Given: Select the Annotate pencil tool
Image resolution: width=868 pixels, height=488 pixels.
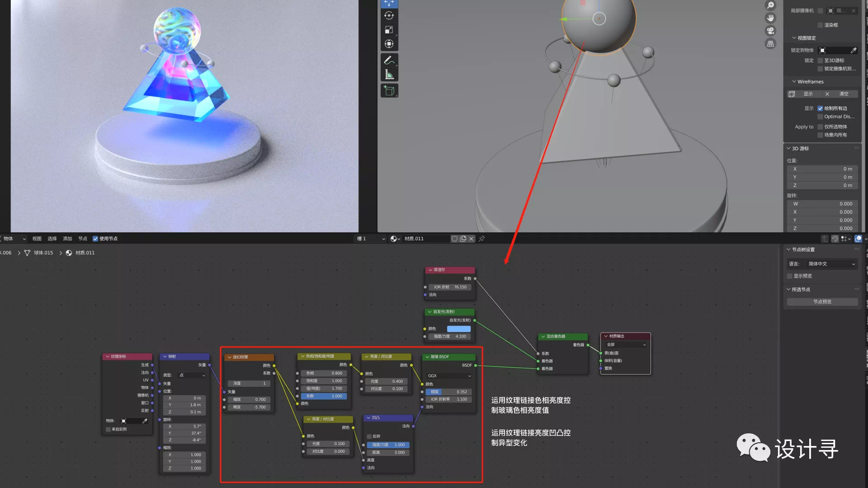Looking at the screenshot, I should 388,60.
